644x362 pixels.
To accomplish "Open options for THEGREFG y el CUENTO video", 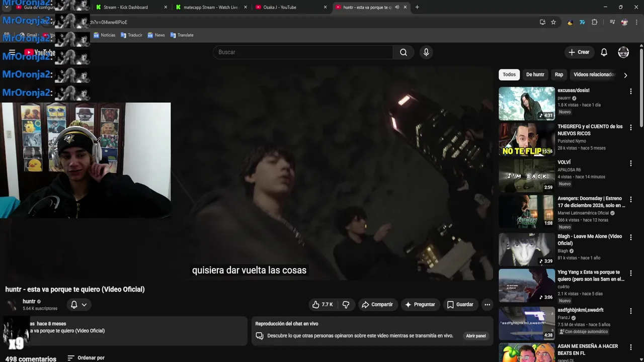I will [x=630, y=128].
